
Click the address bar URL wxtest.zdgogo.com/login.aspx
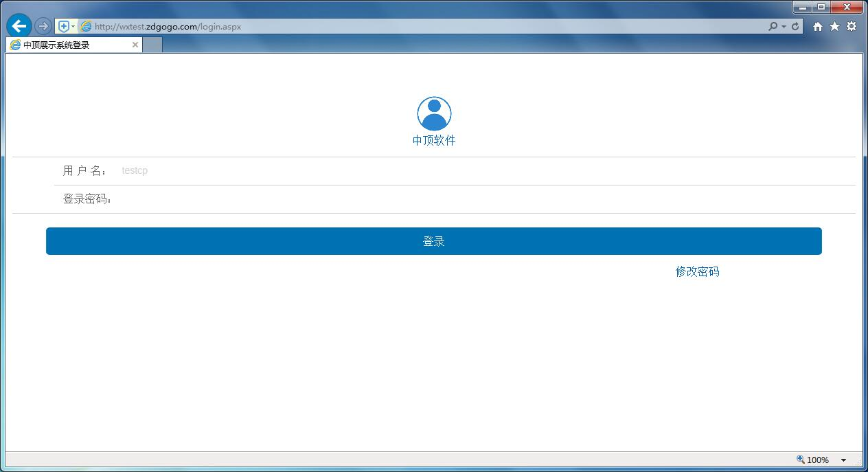coord(168,27)
